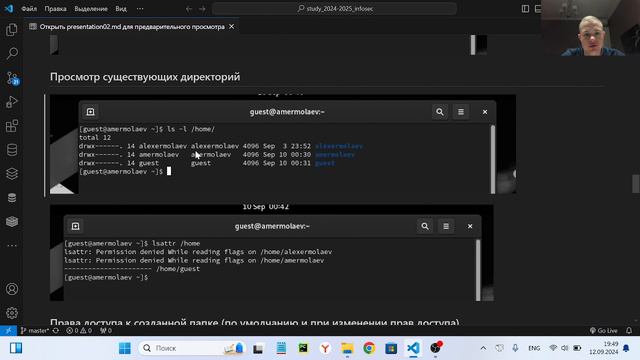
Task: Open Google Chrome from the taskbar
Action: pos(369,348)
